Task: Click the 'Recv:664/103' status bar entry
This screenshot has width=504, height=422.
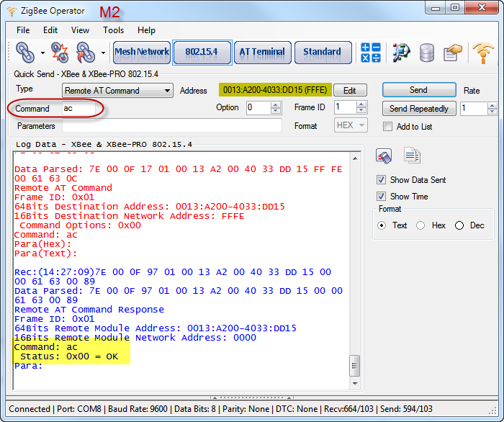Action: (x=348, y=409)
